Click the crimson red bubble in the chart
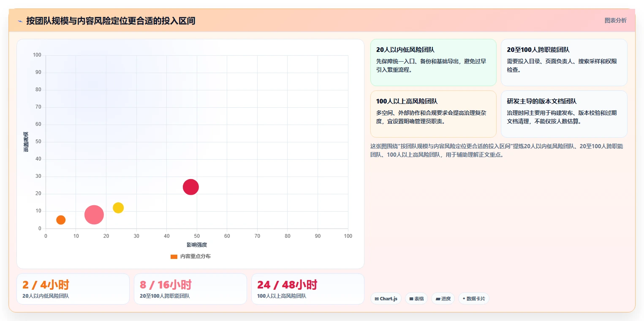Image resolution: width=644 pixels, height=321 pixels. (x=191, y=187)
